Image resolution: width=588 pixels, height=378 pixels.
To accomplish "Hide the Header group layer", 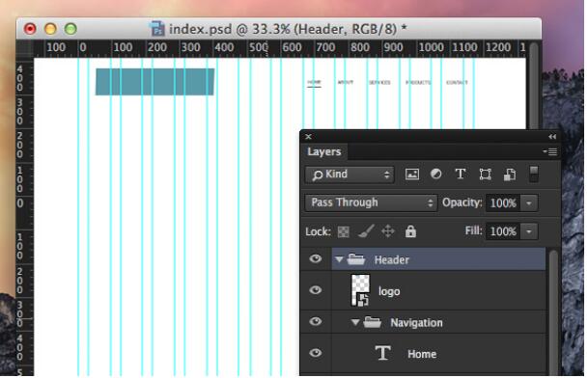I will [x=316, y=258].
